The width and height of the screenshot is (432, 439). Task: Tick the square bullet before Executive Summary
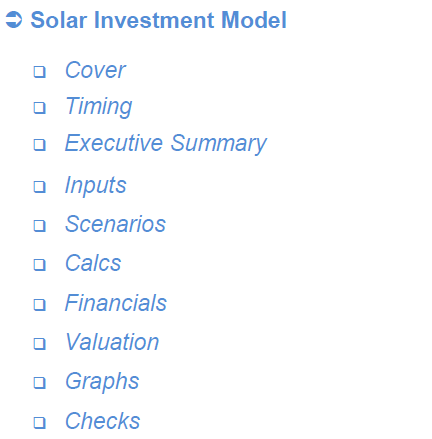[x=39, y=145]
